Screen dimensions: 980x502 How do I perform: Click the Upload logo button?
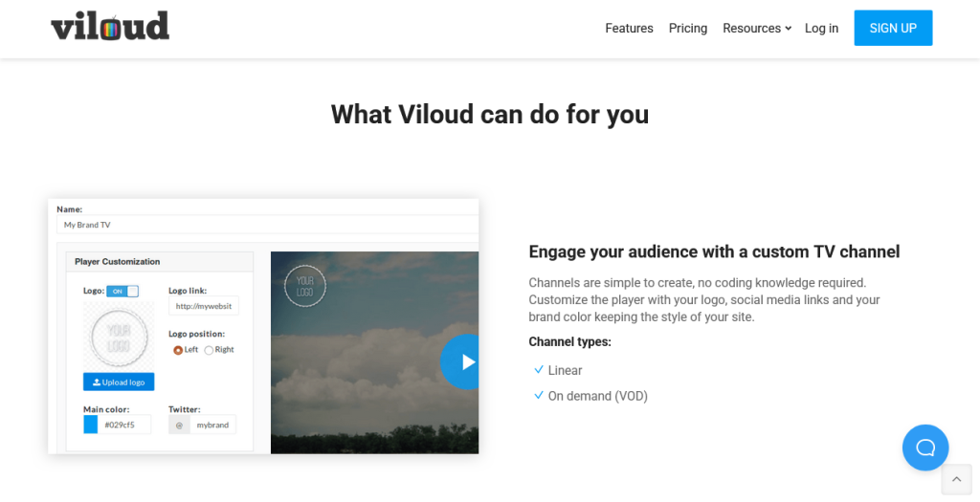click(119, 382)
